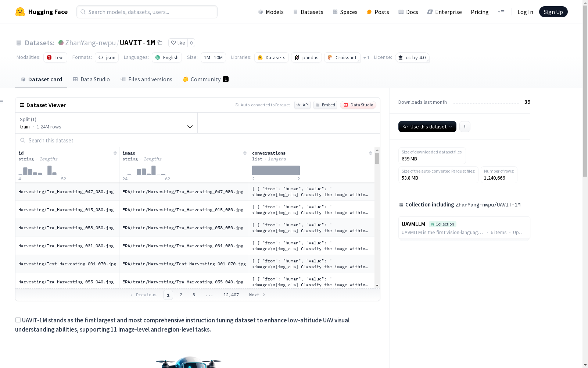Click the ERA/train/Harvesting/Tra_Harvesting_058_050.jpg image cell
Screen dimensions: 588x368
tap(184, 228)
